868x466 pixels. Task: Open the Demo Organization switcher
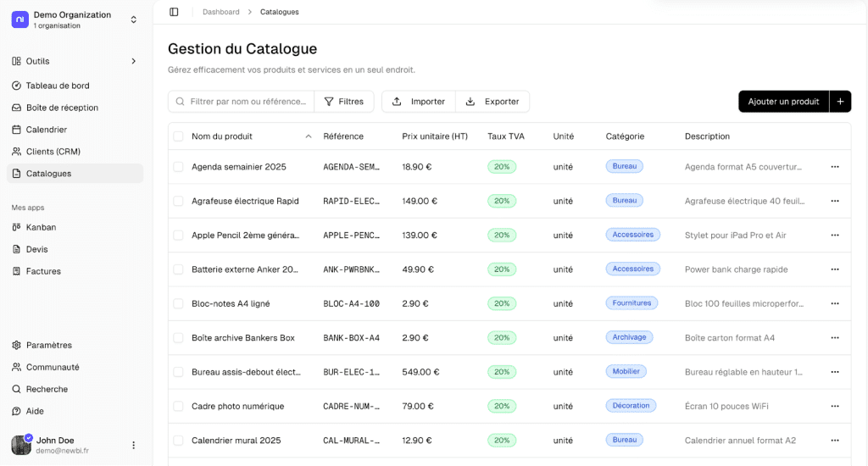pyautogui.click(x=133, y=19)
